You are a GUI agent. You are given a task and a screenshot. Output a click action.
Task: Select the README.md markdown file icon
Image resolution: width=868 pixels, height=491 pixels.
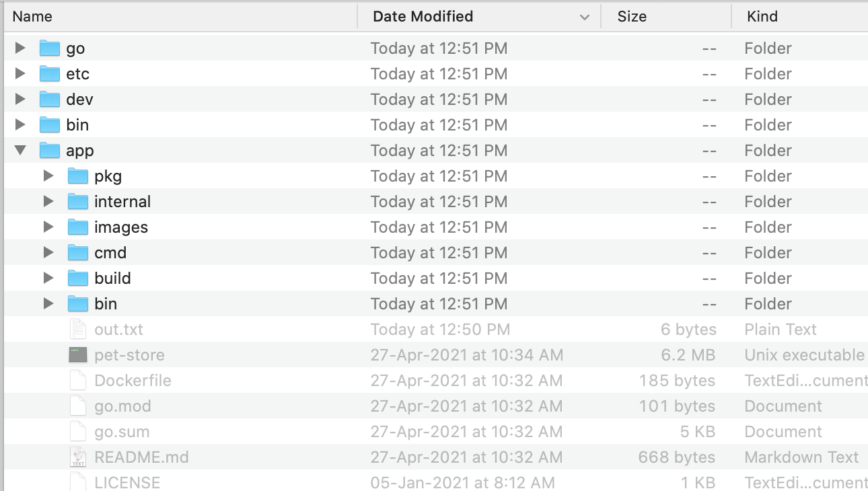click(x=78, y=457)
